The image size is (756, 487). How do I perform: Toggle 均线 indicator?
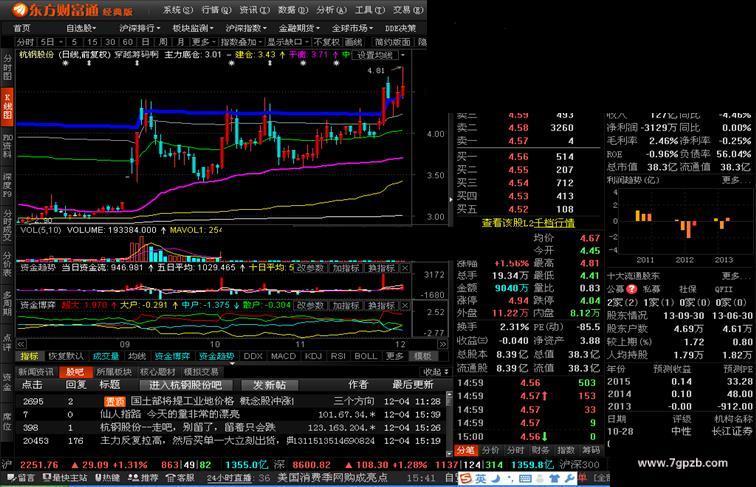(137, 356)
